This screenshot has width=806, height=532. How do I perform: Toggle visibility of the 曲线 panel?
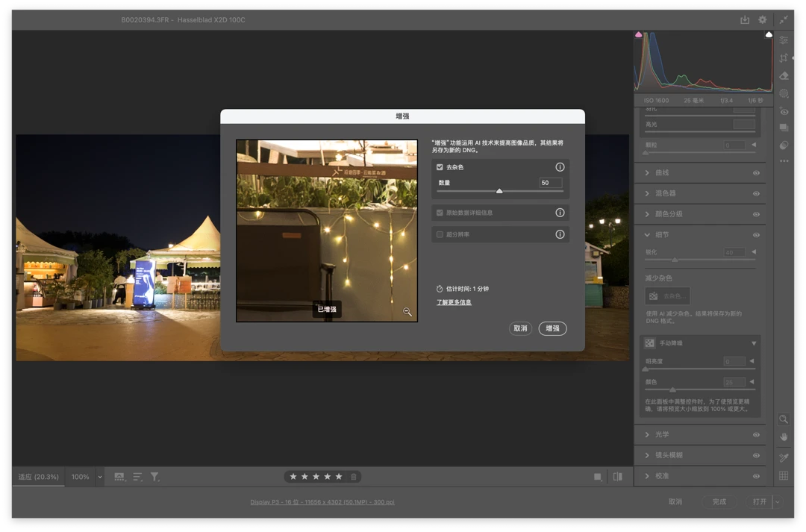point(756,172)
